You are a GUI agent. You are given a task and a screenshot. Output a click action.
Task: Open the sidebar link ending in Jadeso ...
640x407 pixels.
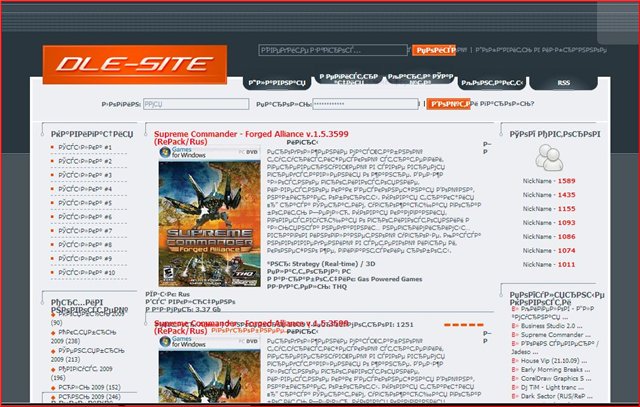click(x=556, y=347)
